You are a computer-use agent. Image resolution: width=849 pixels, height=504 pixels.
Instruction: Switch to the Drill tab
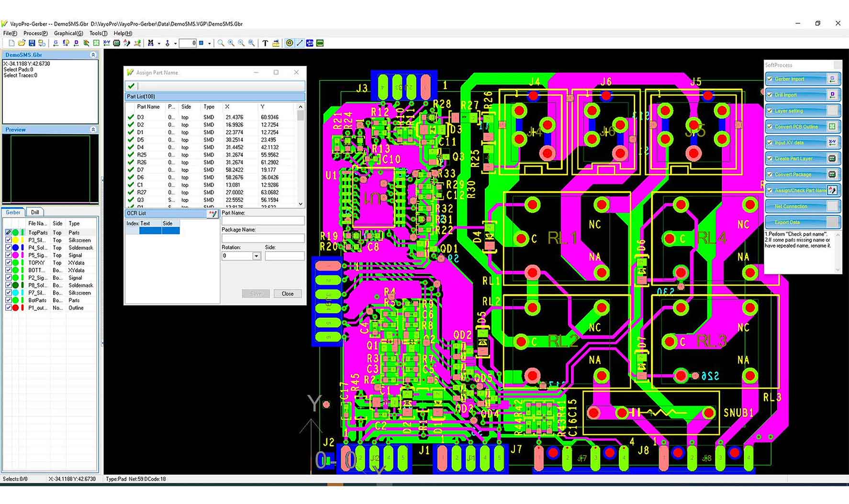35,212
